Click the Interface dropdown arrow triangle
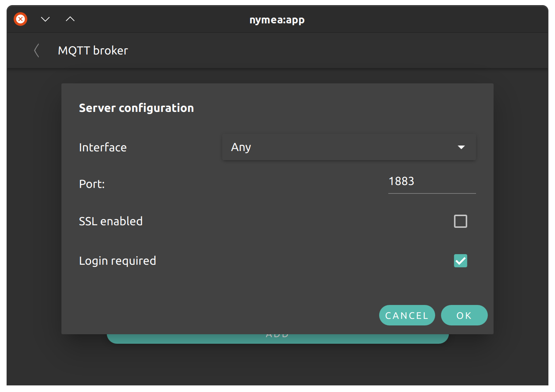The width and height of the screenshot is (555, 392). pyautogui.click(x=461, y=147)
